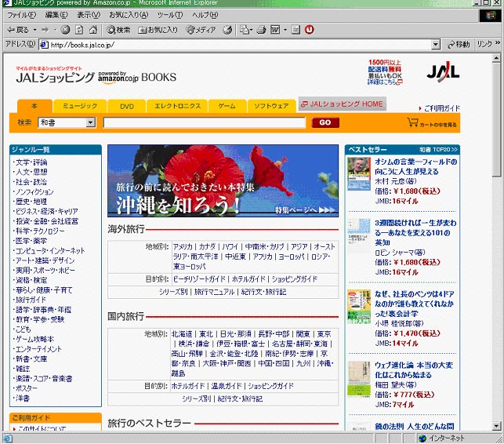Click the Refresh page toolbar icon
Image resolution: width=504 pixels, height=444 pixels.
tap(79, 30)
